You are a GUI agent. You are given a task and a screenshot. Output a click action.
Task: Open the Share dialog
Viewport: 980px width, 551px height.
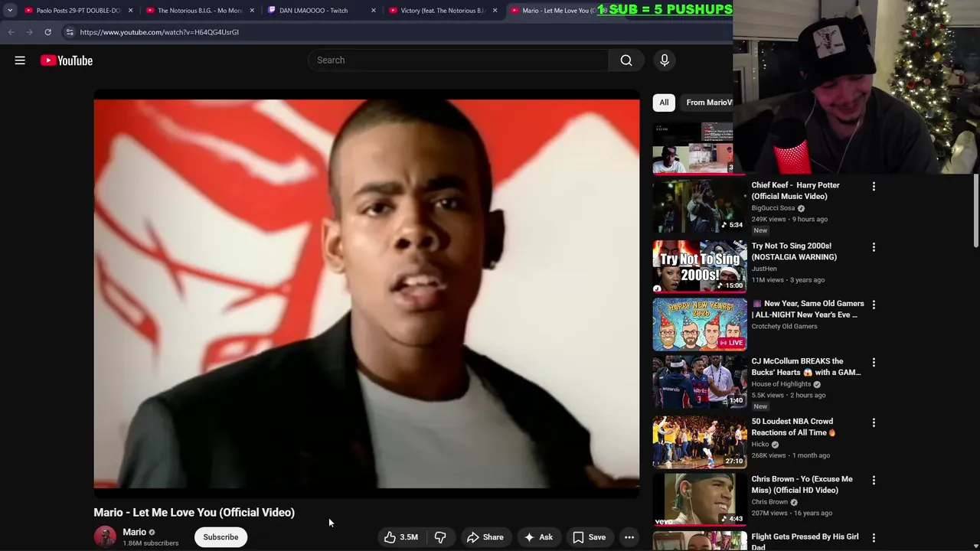click(485, 537)
